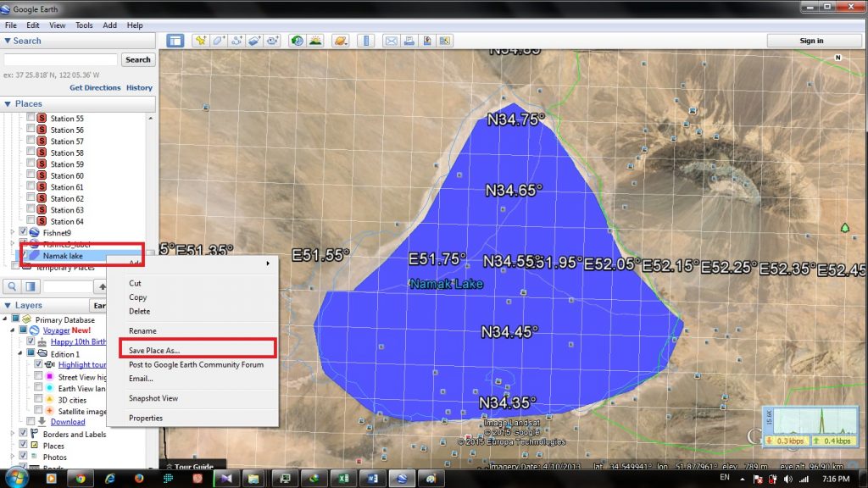Screen dimensions: 868x488
Task: Collapse the Layers panel
Action: point(8,304)
